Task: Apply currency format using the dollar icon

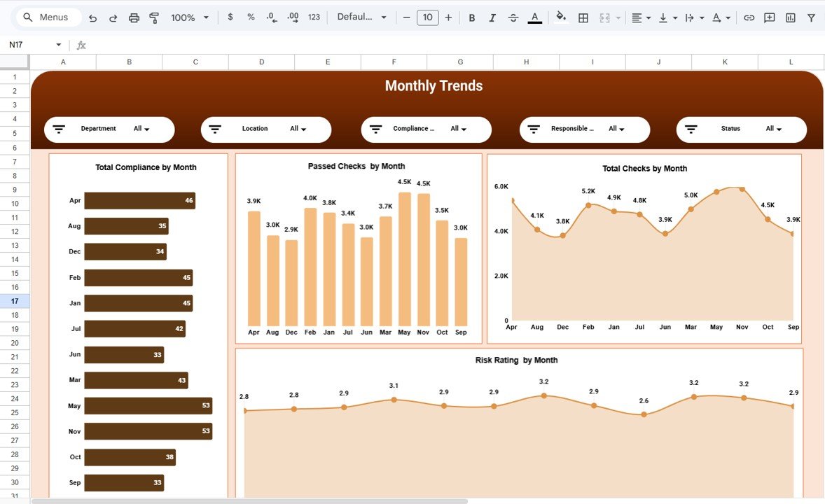Action: click(230, 17)
